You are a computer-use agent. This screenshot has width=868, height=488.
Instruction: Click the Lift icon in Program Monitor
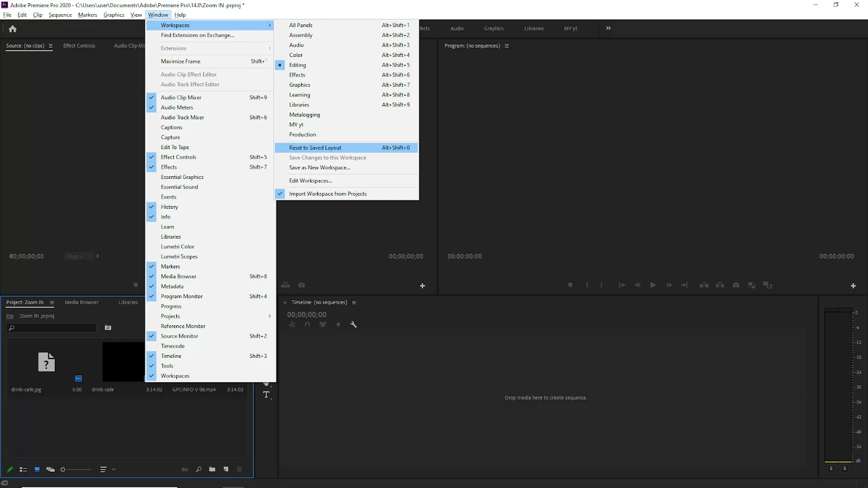pos(704,285)
